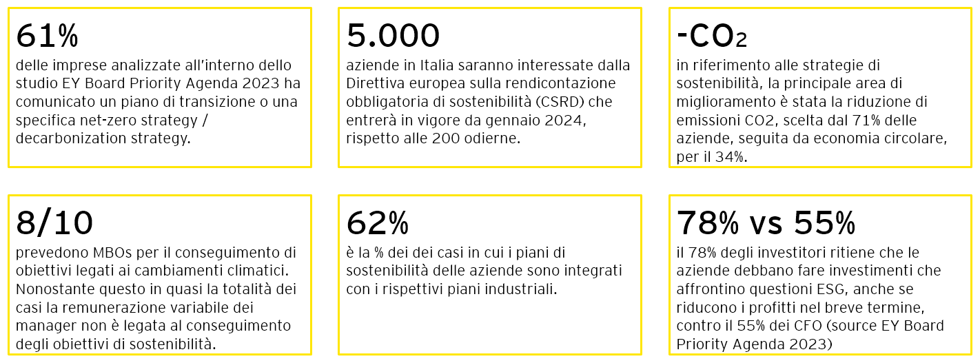Image resolution: width=980 pixels, height=363 pixels.
Task: Select the 8/10 headline statistic
Action: (54, 223)
